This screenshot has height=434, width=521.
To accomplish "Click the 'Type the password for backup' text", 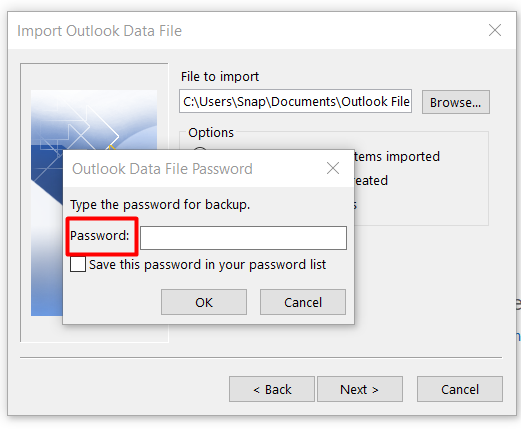I will (160, 205).
